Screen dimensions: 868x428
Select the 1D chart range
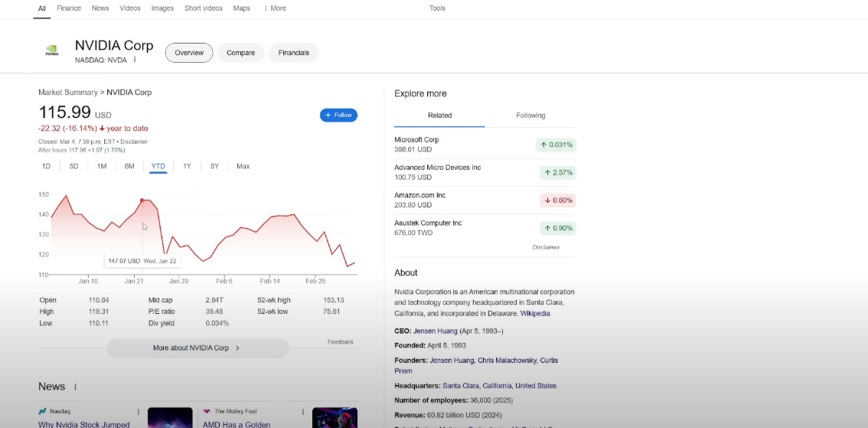pyautogui.click(x=47, y=166)
